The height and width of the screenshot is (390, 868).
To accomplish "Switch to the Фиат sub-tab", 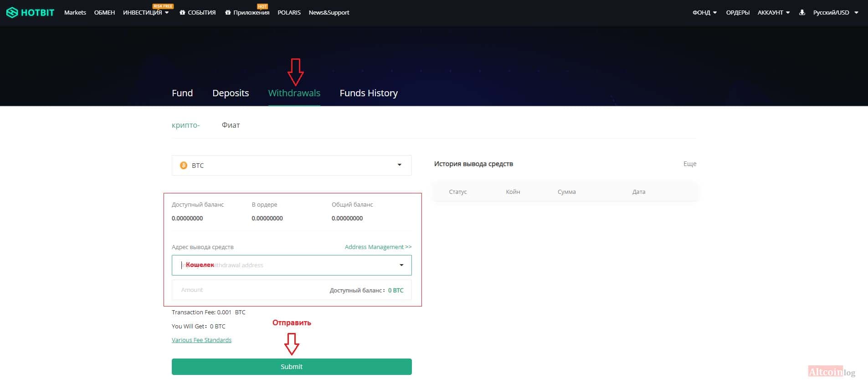I will tap(231, 125).
